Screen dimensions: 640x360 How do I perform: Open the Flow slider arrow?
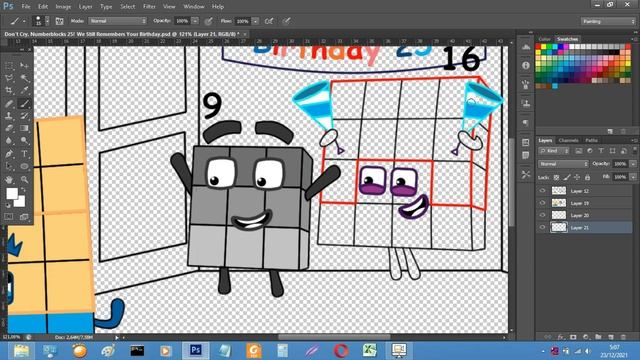255,21
